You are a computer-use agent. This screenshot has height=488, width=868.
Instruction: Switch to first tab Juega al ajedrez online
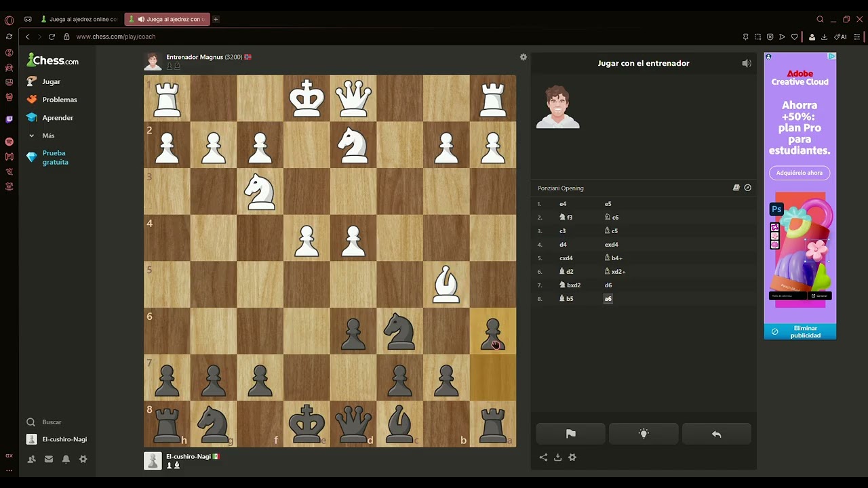click(x=79, y=19)
